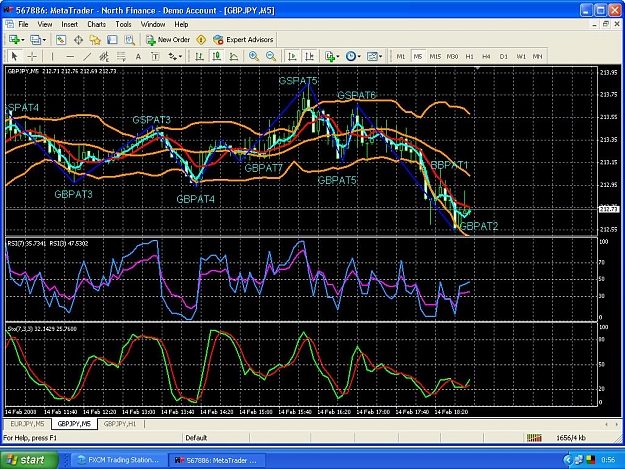The height and width of the screenshot is (469, 625).
Task: Open the View menu
Action: tap(45, 24)
